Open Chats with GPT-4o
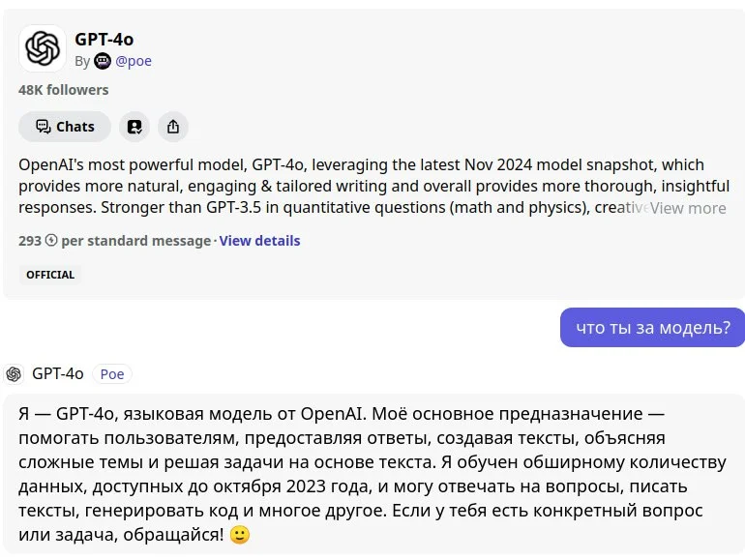 pos(65,127)
